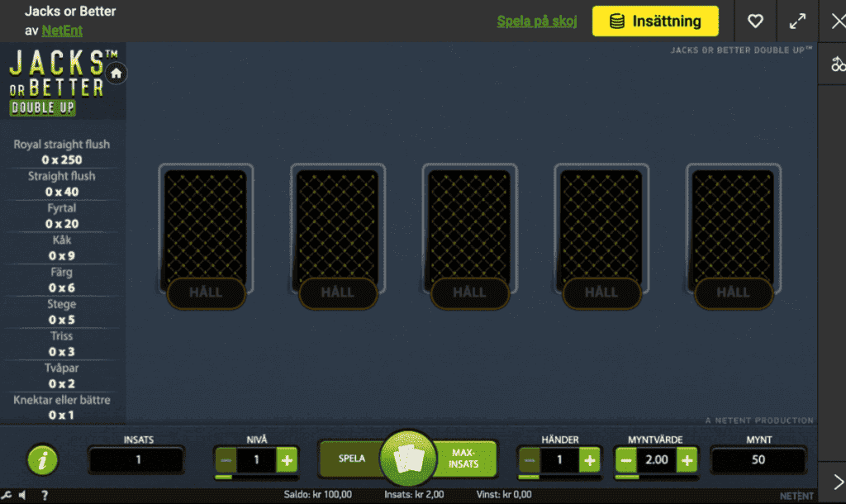Viewport: 846px width, 504px height.
Task: Increase Händer with the plus button
Action: [x=589, y=460]
